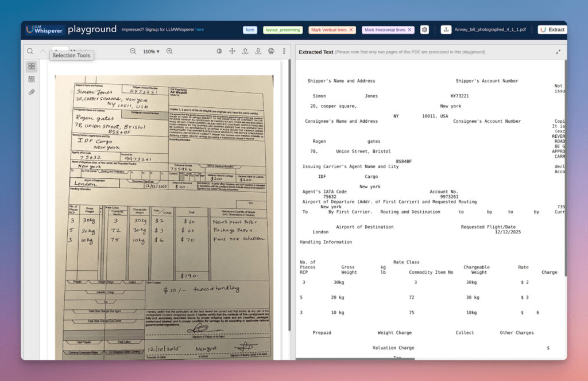This screenshot has height=381, width=588.
Task: Follow the signup 'here' link
Action: click(x=199, y=29)
